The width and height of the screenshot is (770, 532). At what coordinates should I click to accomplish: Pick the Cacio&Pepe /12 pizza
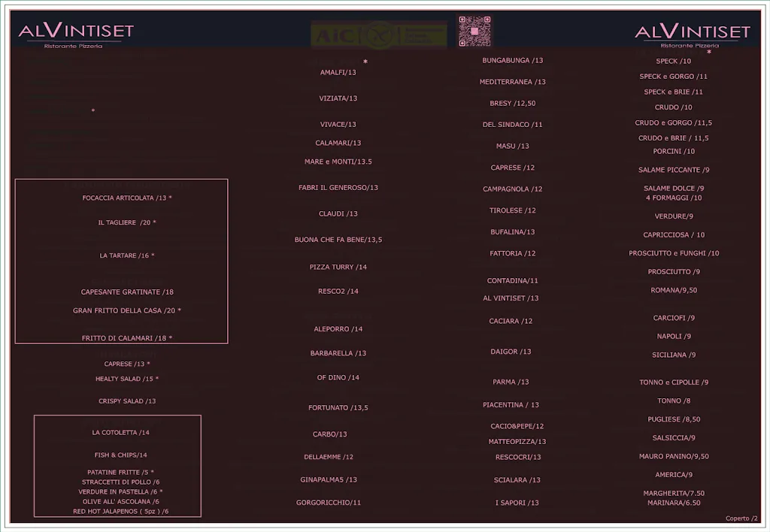coord(517,426)
